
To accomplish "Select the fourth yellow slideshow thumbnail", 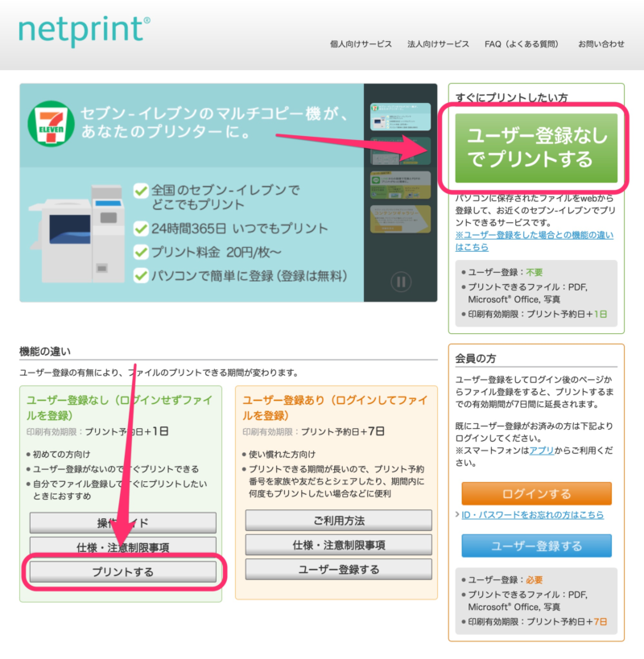I will 400,219.
